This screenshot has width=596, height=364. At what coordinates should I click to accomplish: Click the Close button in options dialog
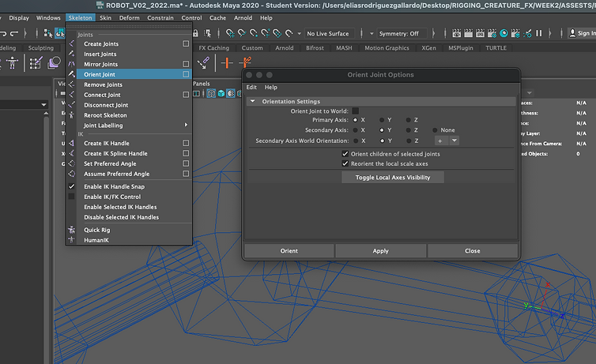tap(473, 251)
